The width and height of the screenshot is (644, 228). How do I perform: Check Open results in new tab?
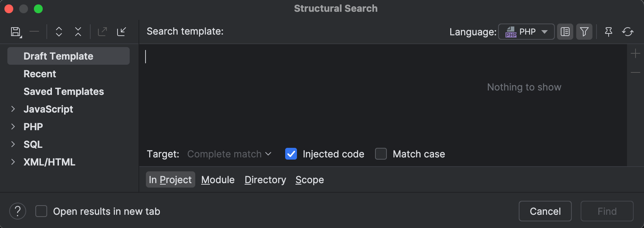(x=41, y=211)
